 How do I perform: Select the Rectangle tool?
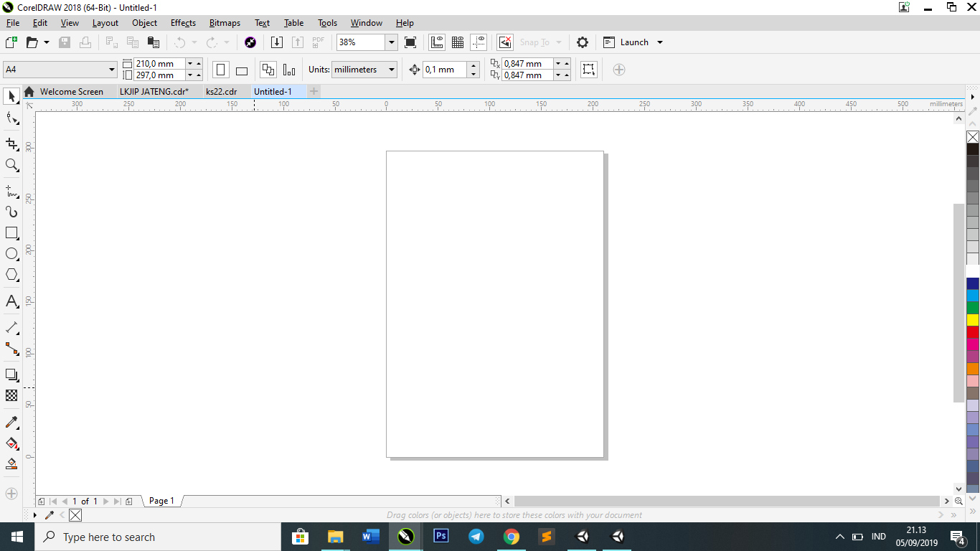coord(11,232)
